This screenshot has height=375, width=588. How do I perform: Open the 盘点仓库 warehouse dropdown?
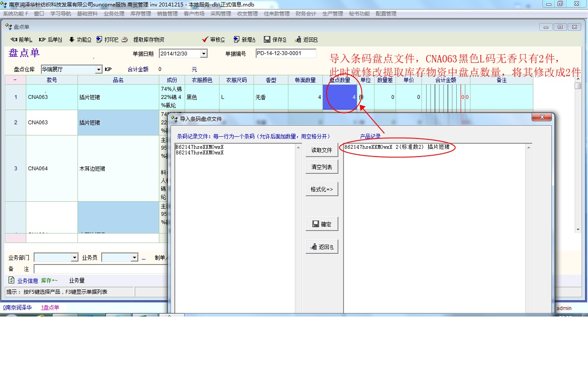[x=99, y=69]
